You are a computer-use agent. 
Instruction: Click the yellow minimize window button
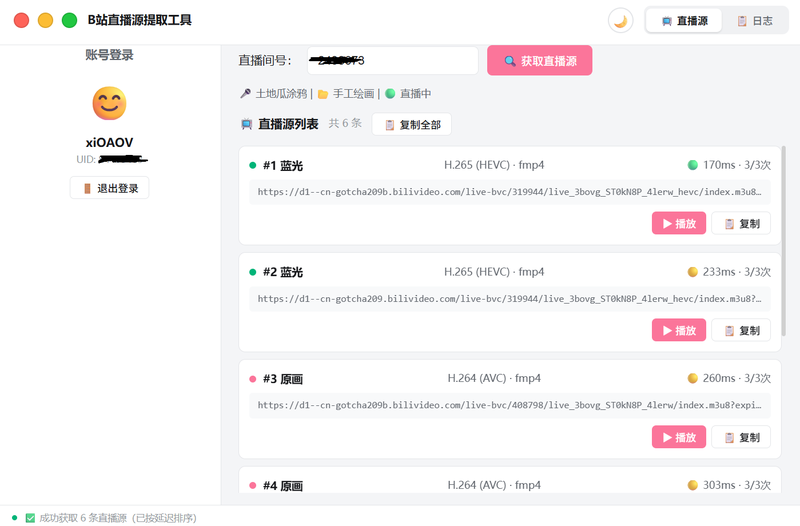[45, 20]
